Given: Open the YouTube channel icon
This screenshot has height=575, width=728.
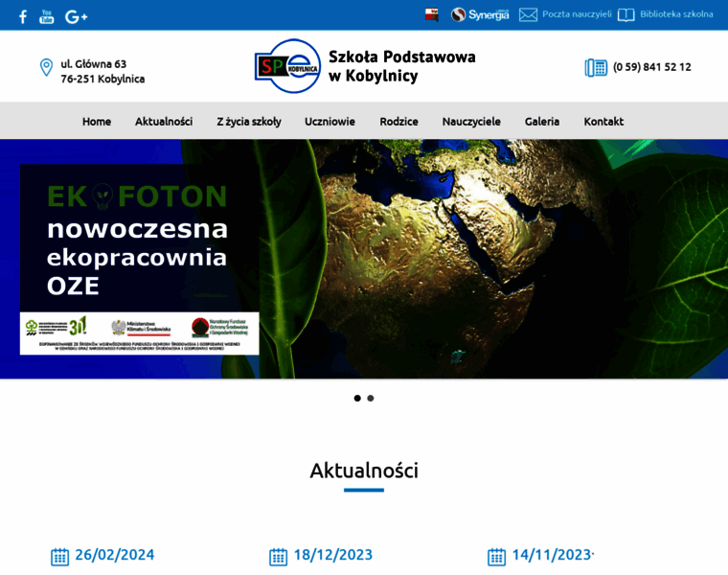Looking at the screenshot, I should 46,16.
